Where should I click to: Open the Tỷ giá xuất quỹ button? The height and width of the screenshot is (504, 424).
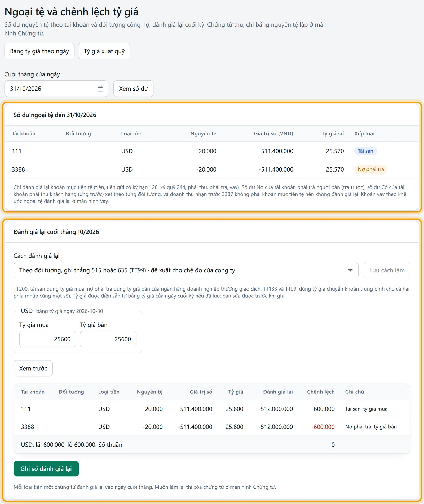coord(104,51)
